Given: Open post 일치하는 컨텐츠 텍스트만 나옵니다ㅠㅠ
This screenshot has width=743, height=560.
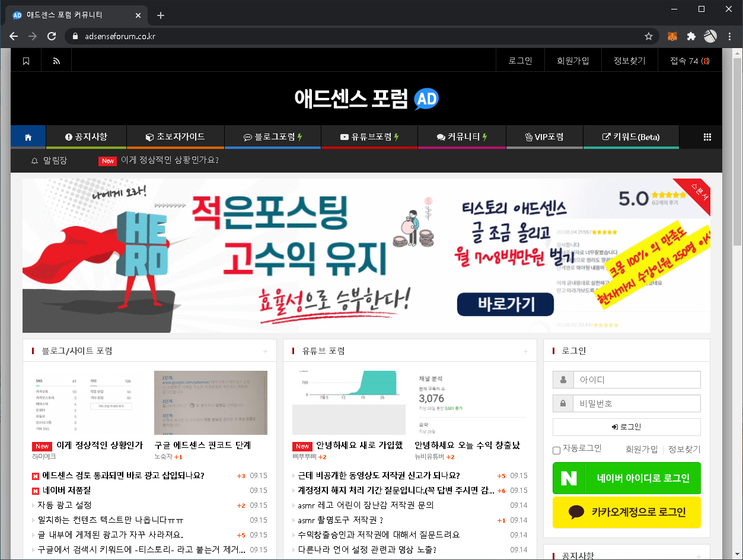Looking at the screenshot, I should [111, 520].
